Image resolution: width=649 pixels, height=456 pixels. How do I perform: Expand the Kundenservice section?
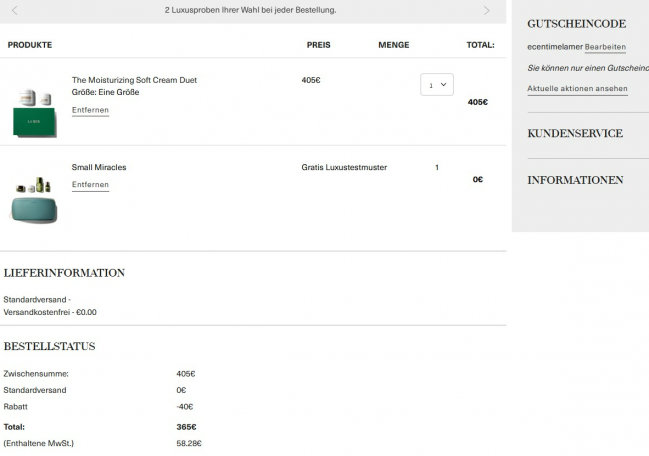click(575, 133)
